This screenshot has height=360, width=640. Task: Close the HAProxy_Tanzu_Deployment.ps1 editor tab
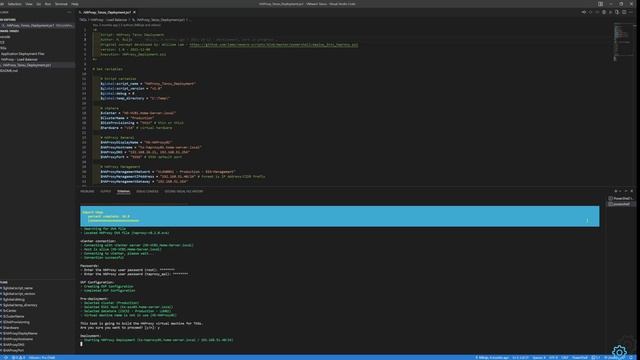click(x=134, y=12)
